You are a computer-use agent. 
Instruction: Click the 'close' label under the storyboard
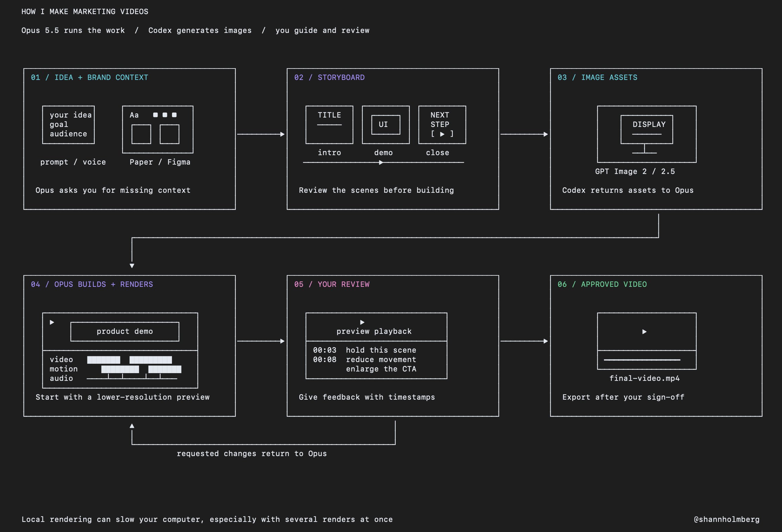coord(437,153)
